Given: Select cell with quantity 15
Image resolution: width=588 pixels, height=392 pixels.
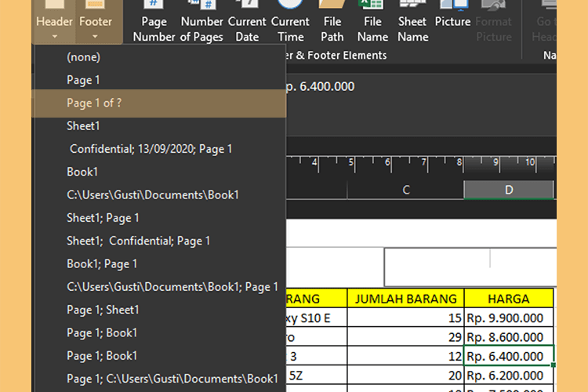Looking at the screenshot, I should [x=406, y=318].
